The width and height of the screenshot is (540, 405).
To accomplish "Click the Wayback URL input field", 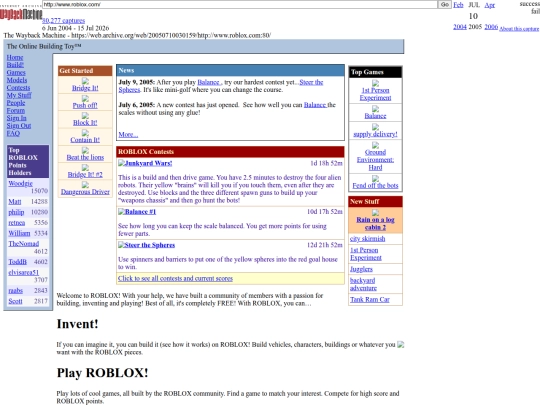I will point(240,4).
